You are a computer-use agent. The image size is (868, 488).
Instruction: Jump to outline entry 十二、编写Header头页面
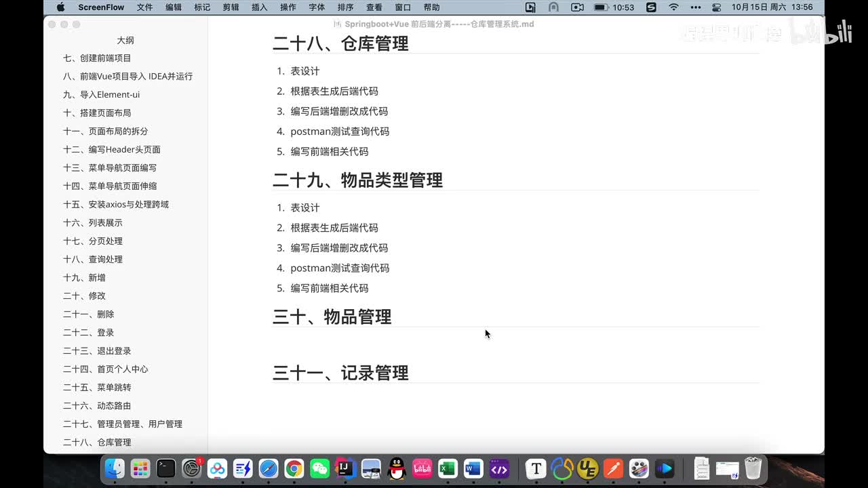pyautogui.click(x=112, y=150)
